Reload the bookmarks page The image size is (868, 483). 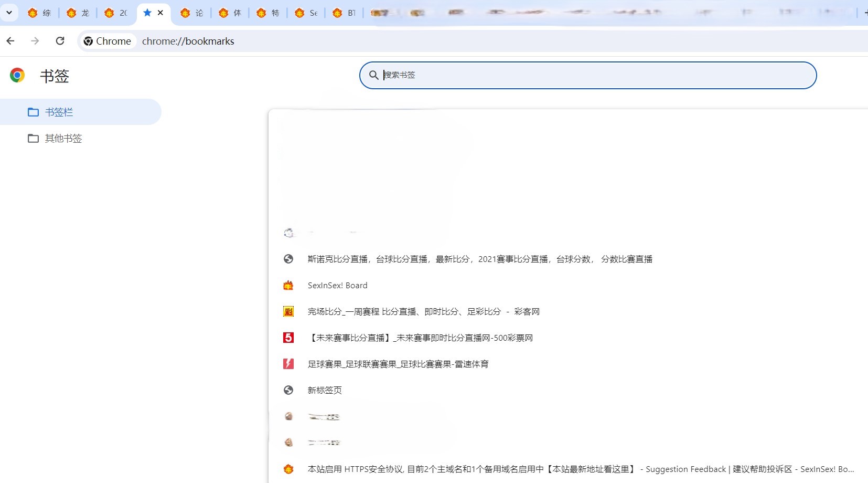(x=60, y=41)
